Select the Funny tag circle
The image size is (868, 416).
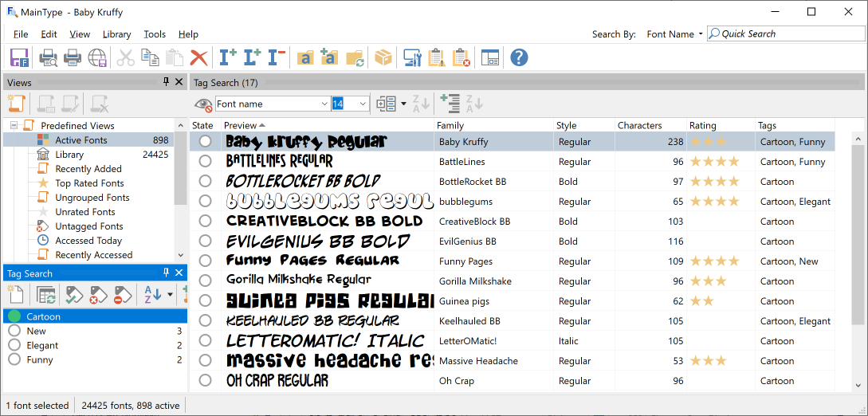point(14,359)
